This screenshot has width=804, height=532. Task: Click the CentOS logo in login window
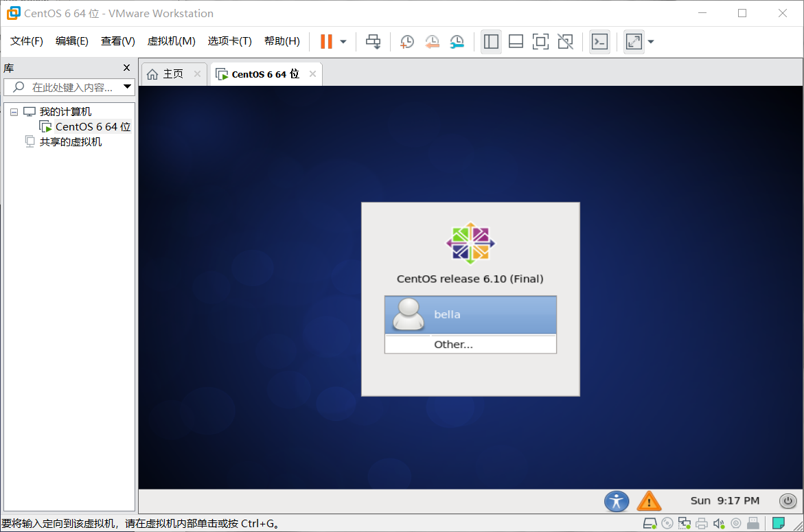click(471, 243)
